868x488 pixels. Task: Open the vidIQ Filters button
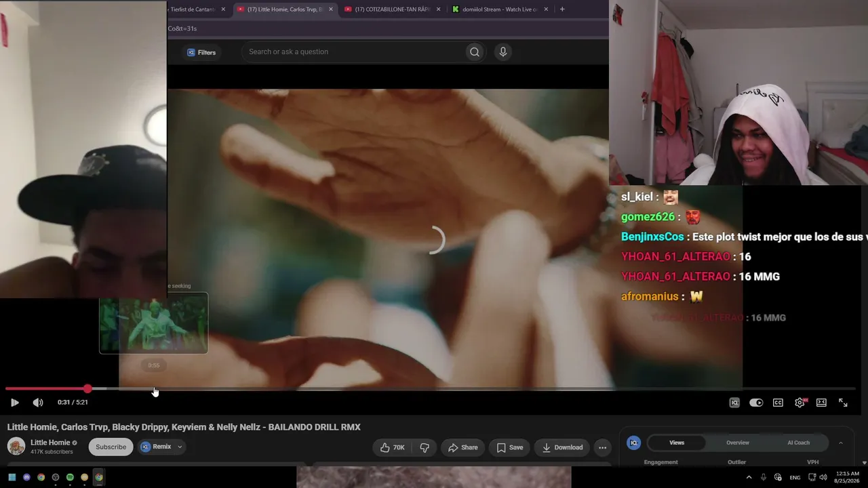point(201,52)
